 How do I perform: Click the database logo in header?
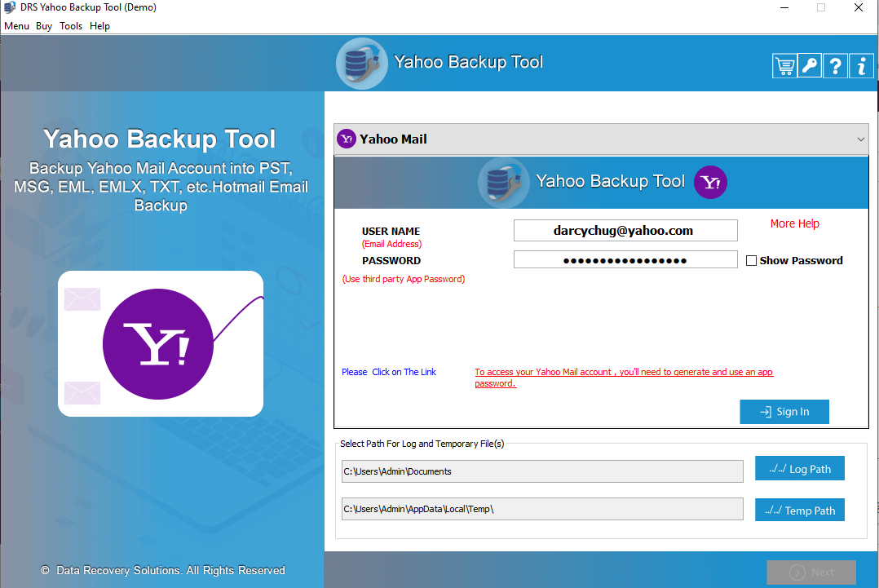(361, 63)
